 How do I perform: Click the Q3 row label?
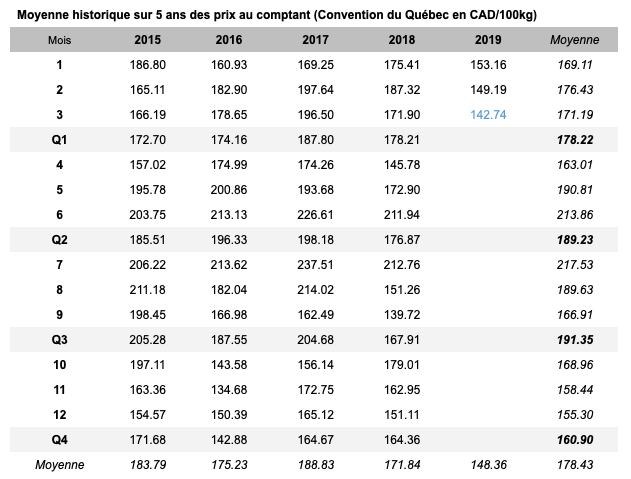click(59, 340)
